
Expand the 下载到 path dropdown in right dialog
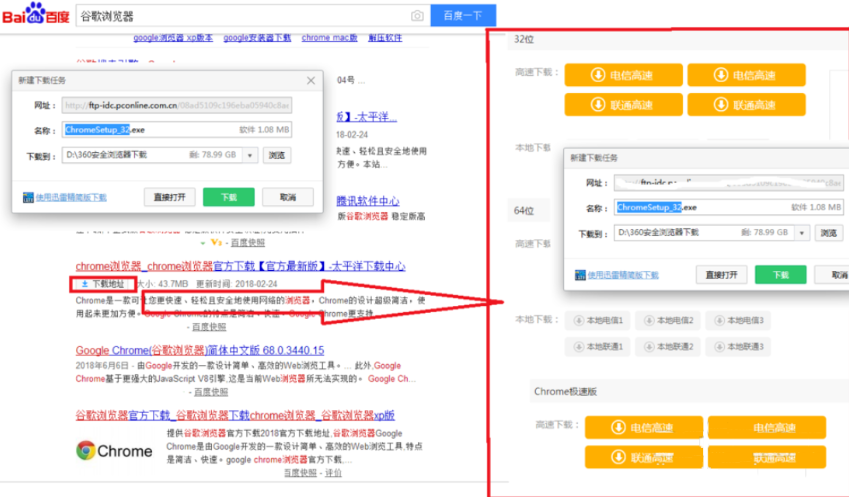(800, 232)
